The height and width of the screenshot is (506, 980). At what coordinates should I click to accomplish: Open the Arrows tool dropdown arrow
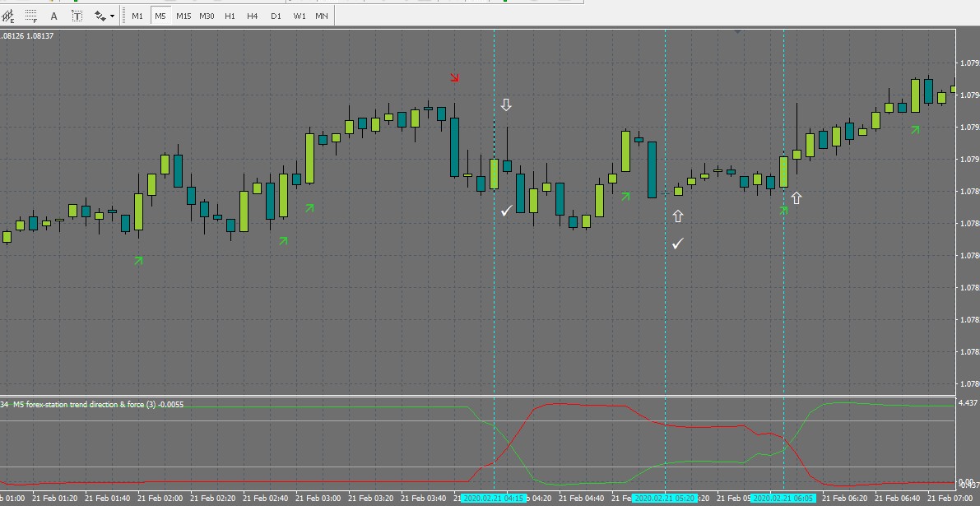(x=112, y=16)
